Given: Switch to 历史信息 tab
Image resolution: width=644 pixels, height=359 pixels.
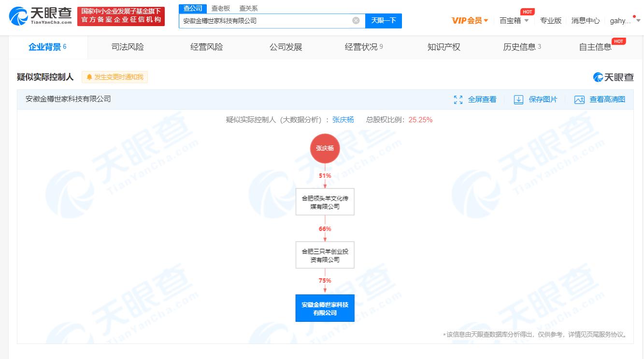Looking at the screenshot, I should [x=518, y=47].
